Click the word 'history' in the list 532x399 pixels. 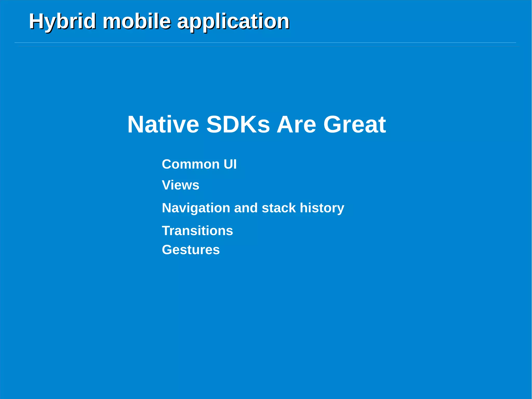click(x=322, y=208)
